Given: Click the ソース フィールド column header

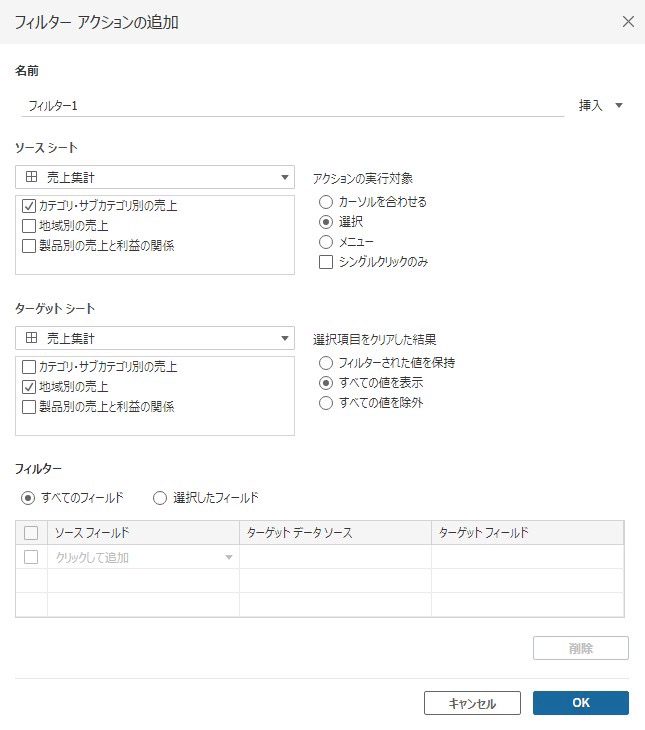Looking at the screenshot, I should [143, 533].
